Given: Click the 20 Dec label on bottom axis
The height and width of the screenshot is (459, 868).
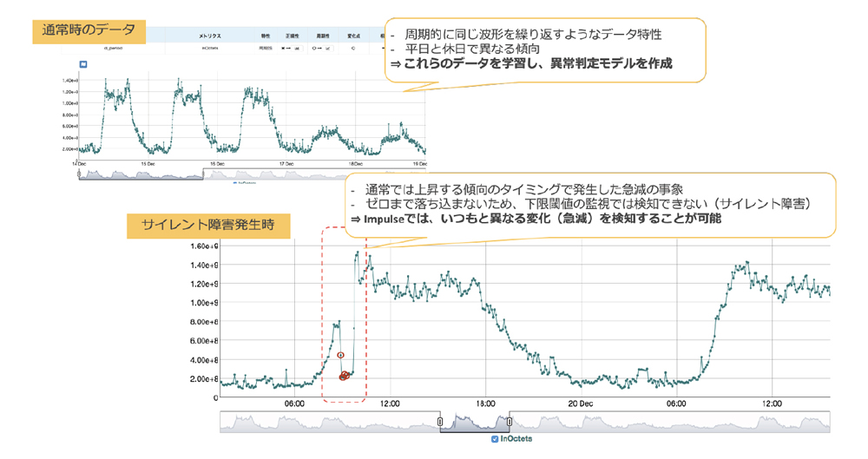Looking at the screenshot, I should 580,403.
